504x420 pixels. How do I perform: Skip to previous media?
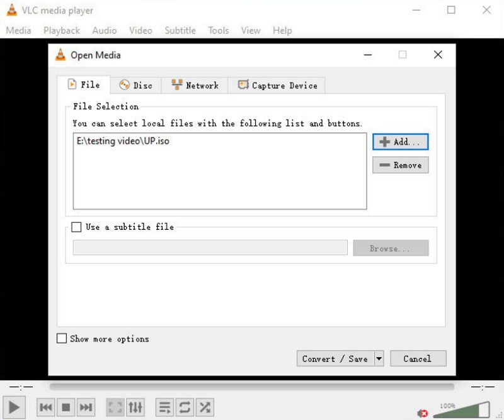tap(45, 407)
